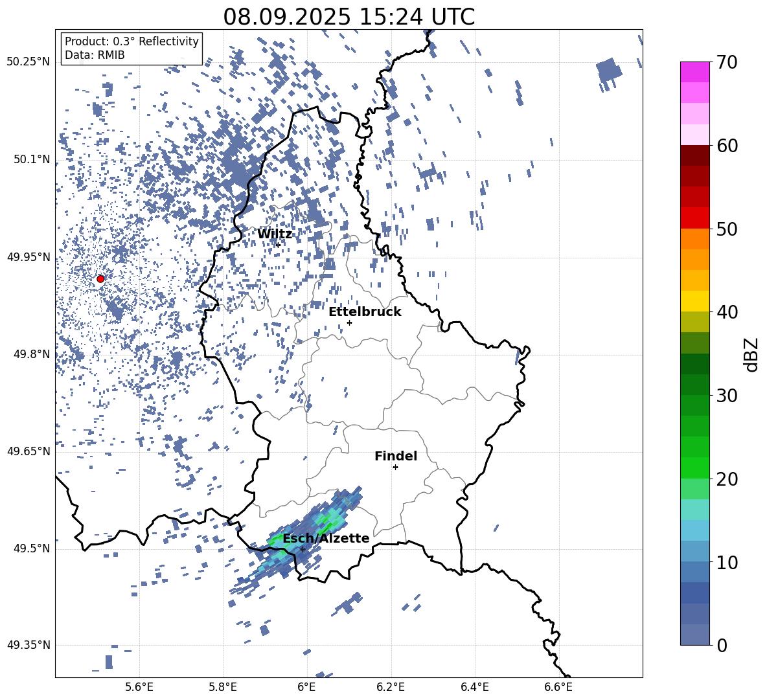Click the Findel city label
767x700 pixels.
point(396,456)
